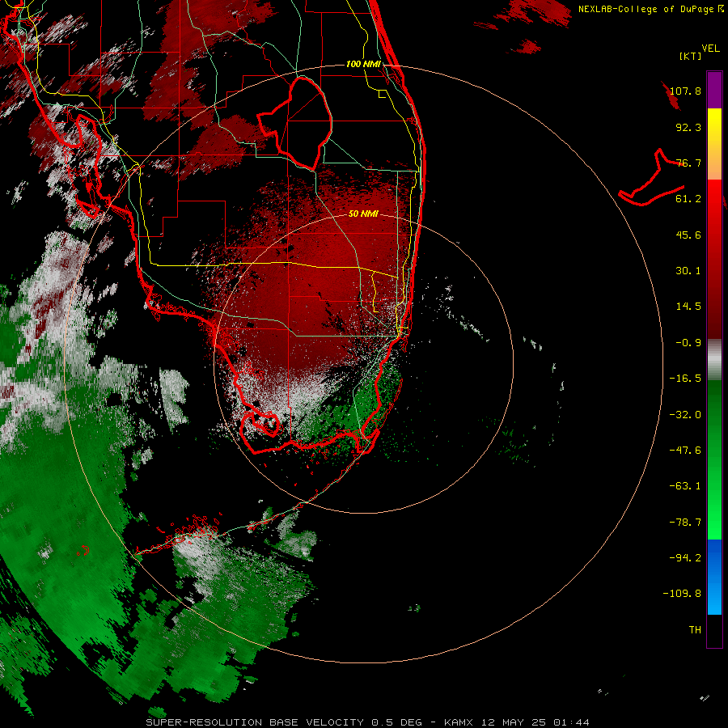
Task: Click the NEXLAB-College of DuPage title text
Action: [645, 9]
